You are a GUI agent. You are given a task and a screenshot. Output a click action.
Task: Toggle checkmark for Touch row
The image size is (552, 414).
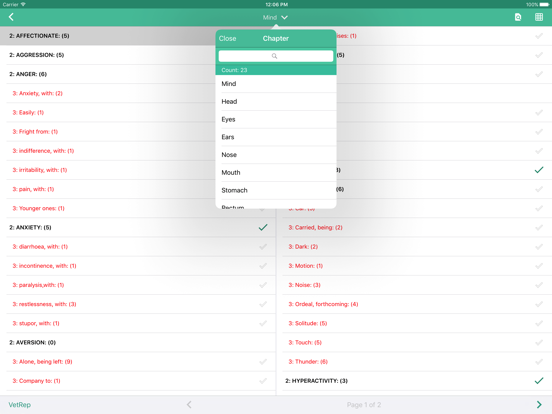[539, 342]
